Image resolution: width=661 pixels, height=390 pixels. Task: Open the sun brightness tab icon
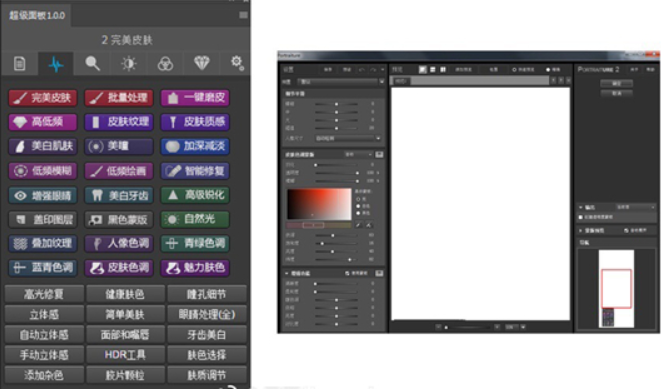pos(129,64)
